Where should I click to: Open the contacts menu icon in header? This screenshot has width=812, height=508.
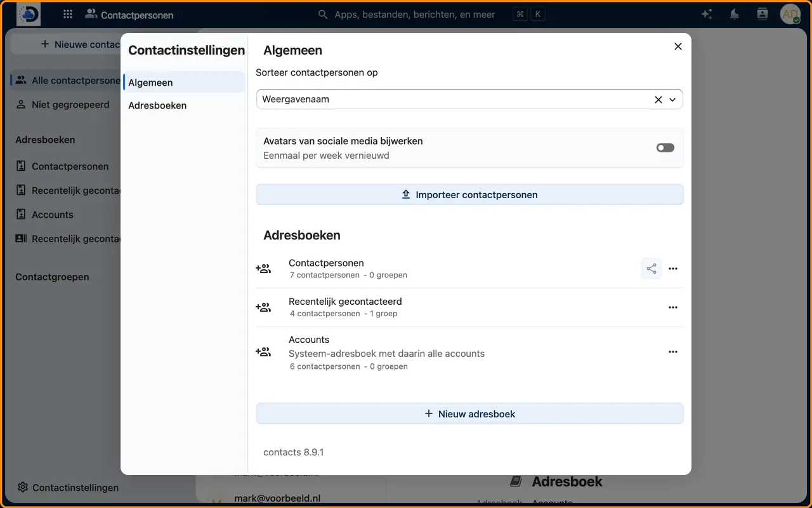(763, 14)
